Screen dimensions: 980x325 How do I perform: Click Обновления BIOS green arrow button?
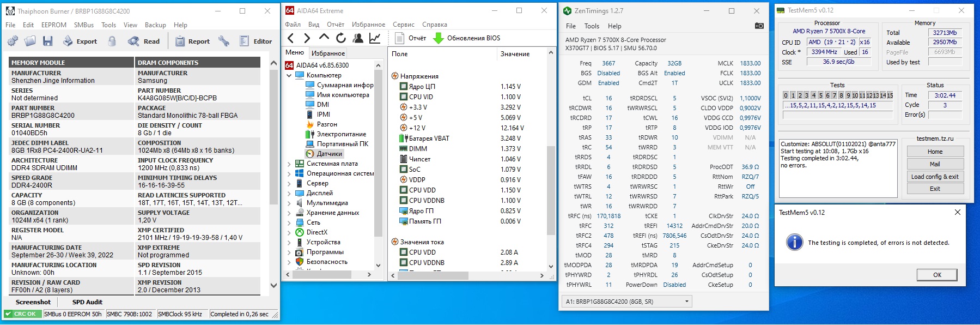point(467,38)
